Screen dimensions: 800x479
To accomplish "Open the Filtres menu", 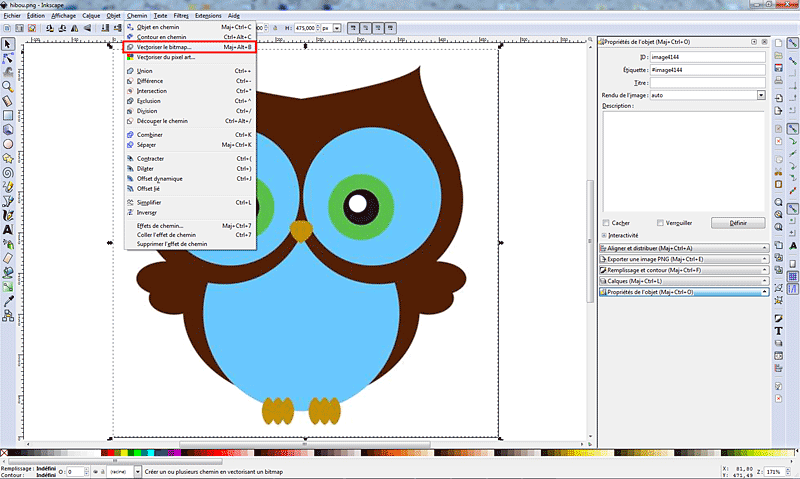I will tap(181, 17).
